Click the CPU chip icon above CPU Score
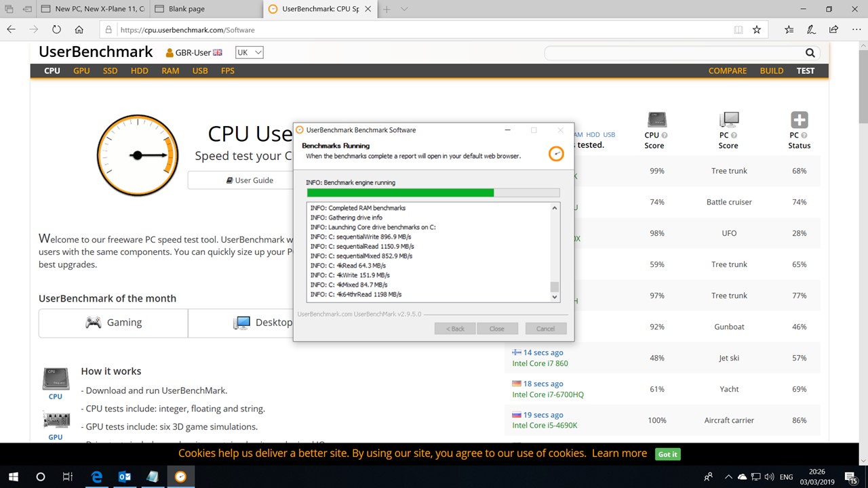This screenshot has width=868, height=488. click(656, 120)
